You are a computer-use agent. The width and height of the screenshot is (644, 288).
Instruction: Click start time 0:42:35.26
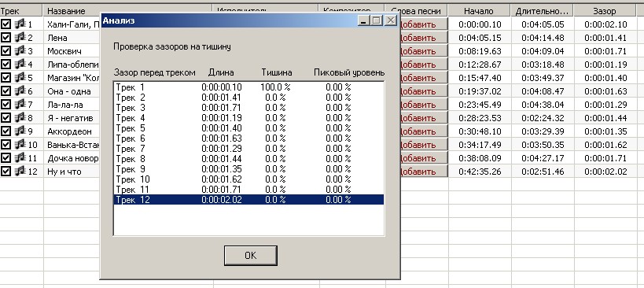point(480,172)
